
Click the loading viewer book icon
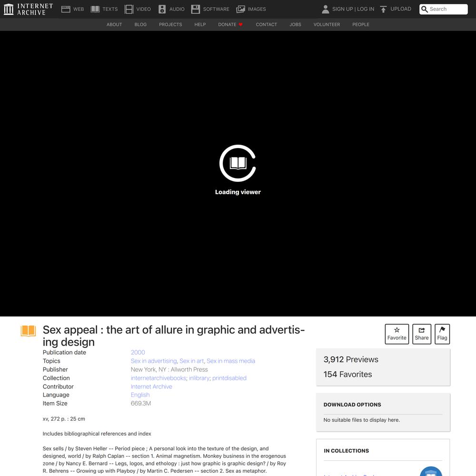tap(238, 163)
